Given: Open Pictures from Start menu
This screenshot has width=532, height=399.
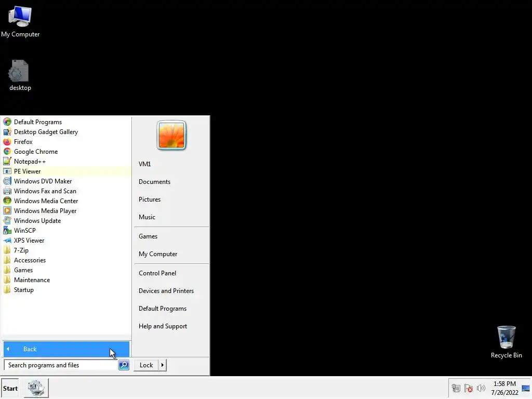Looking at the screenshot, I should click(x=150, y=199).
